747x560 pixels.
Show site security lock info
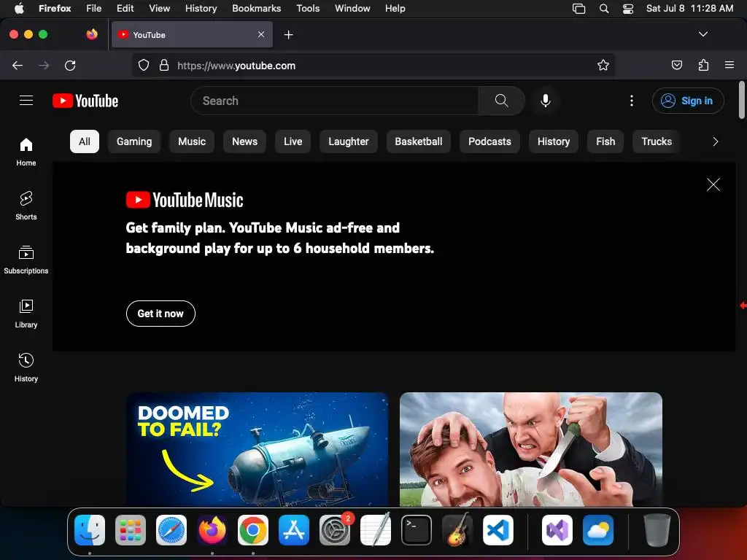click(x=164, y=65)
